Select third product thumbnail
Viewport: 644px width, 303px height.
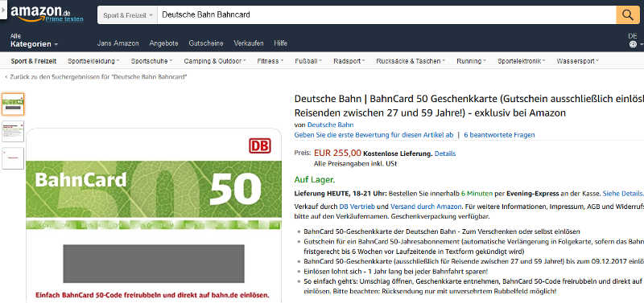(x=13, y=158)
